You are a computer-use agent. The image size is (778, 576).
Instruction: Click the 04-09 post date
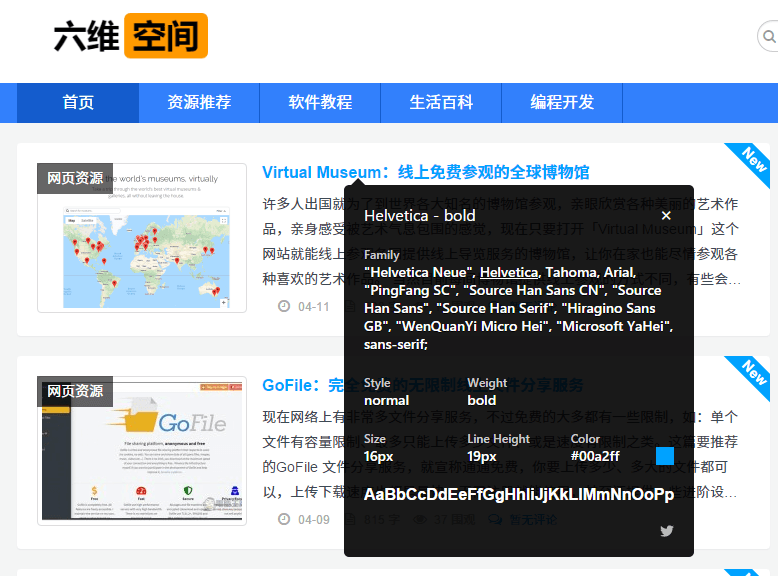tap(314, 520)
